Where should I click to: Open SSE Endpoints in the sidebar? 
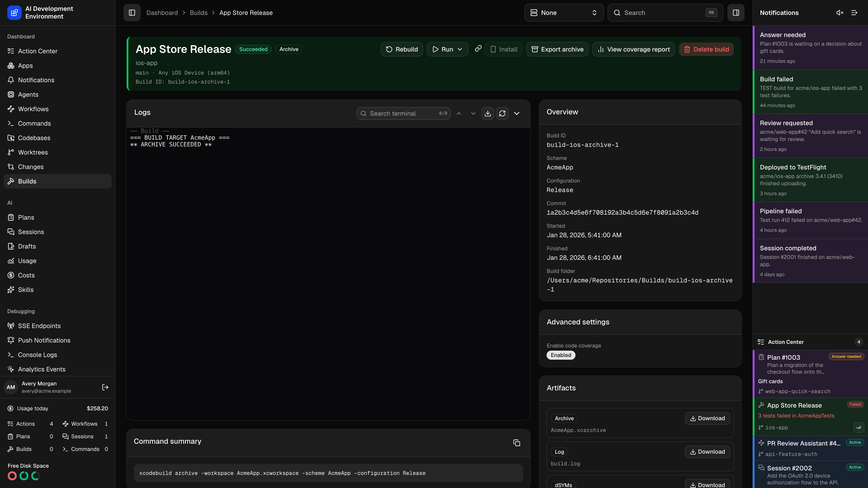click(58, 326)
